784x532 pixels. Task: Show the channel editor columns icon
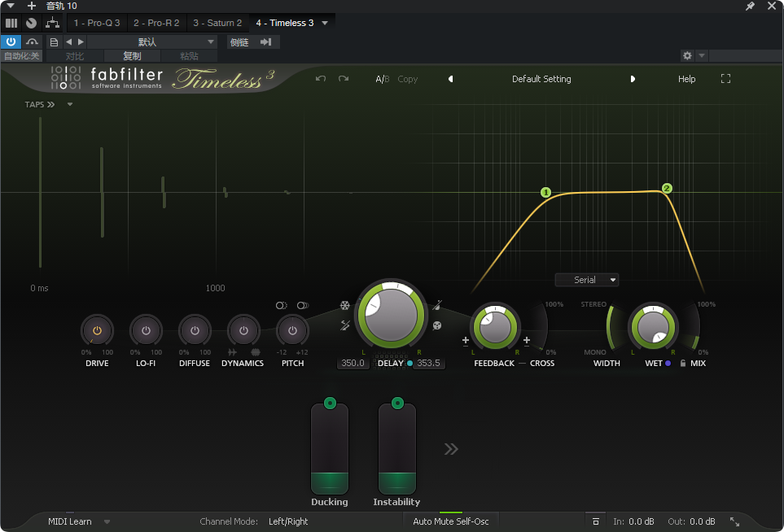coord(11,23)
